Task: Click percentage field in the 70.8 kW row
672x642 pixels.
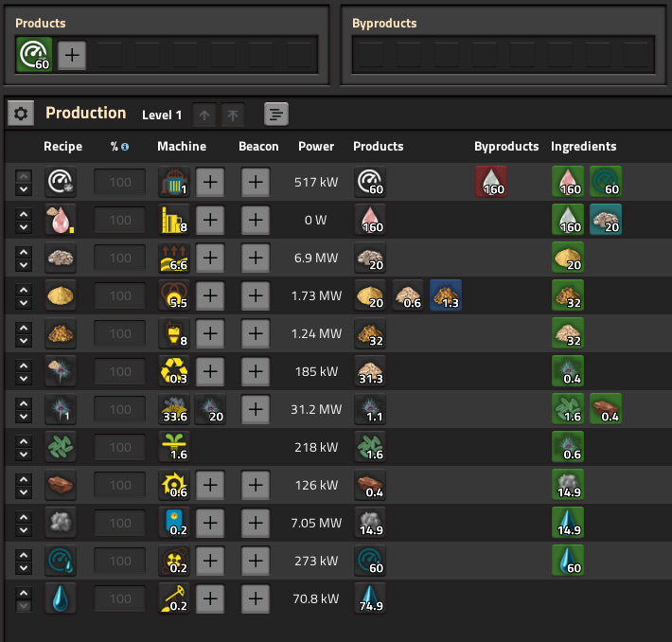Action: pos(120,598)
